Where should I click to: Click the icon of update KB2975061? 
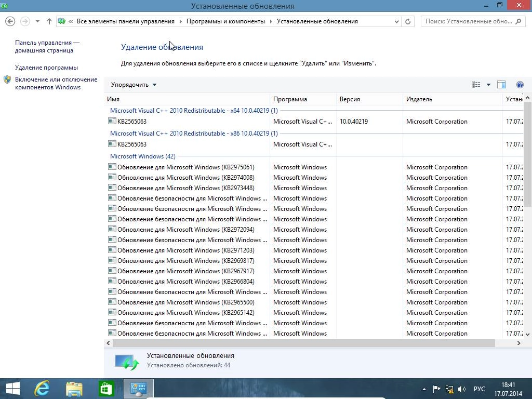tap(112, 167)
